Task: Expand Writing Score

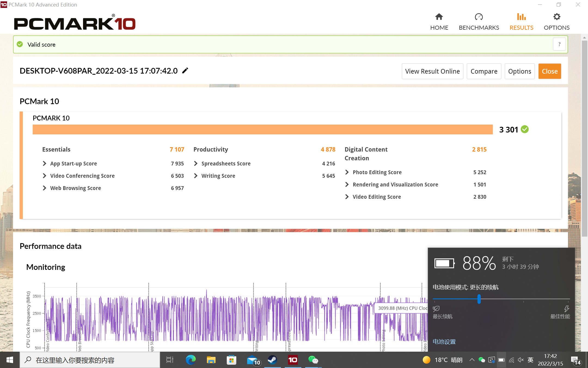Action: coord(196,176)
